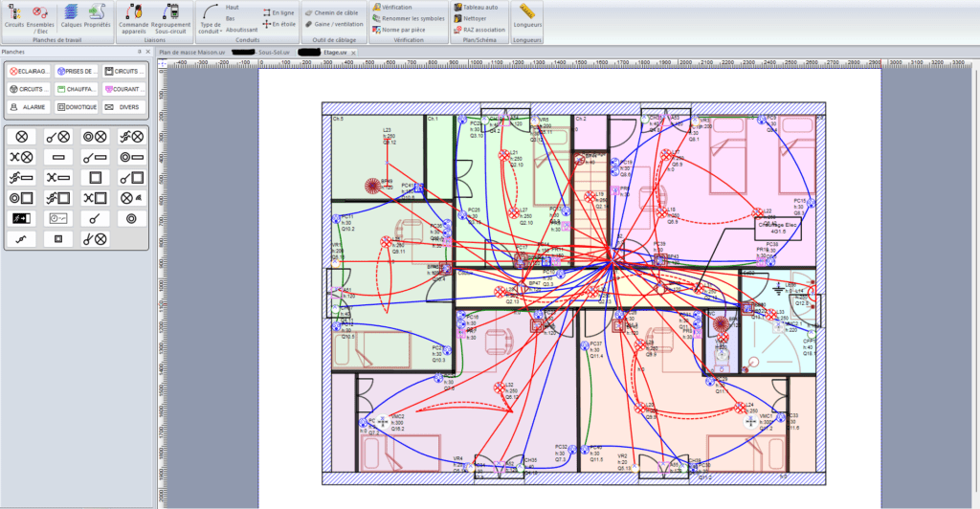Click the Longueurs ruler icon

click(x=527, y=17)
